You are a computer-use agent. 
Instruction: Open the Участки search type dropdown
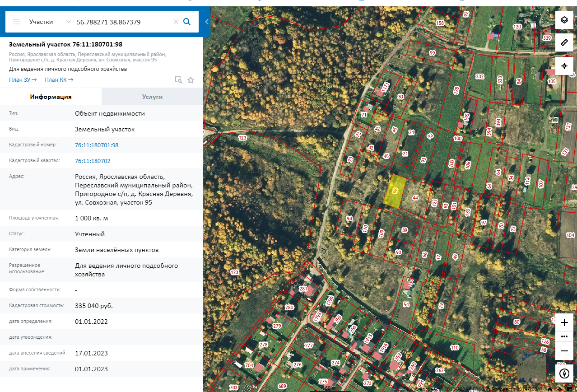click(x=50, y=22)
